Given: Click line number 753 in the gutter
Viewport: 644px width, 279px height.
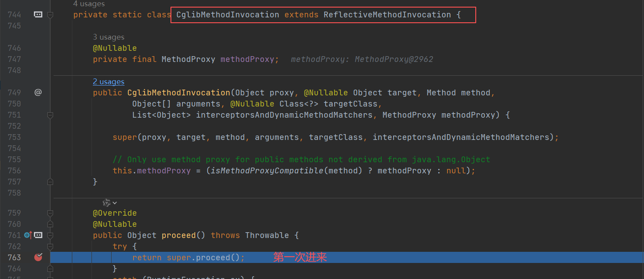Looking at the screenshot, I should 14,137.
